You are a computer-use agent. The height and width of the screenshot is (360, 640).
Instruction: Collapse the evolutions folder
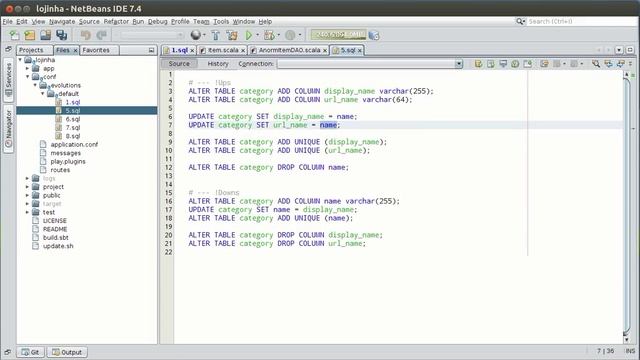click(35, 85)
